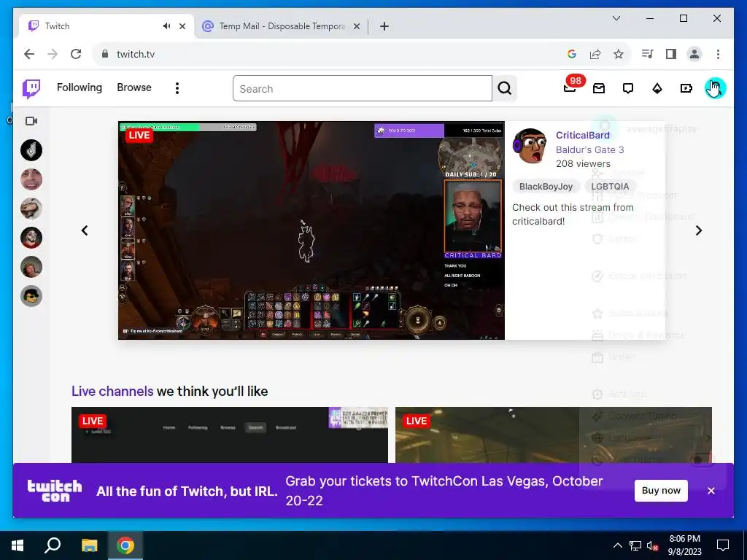
Task: Open the third sidebar channel avatar
Action: click(x=31, y=209)
